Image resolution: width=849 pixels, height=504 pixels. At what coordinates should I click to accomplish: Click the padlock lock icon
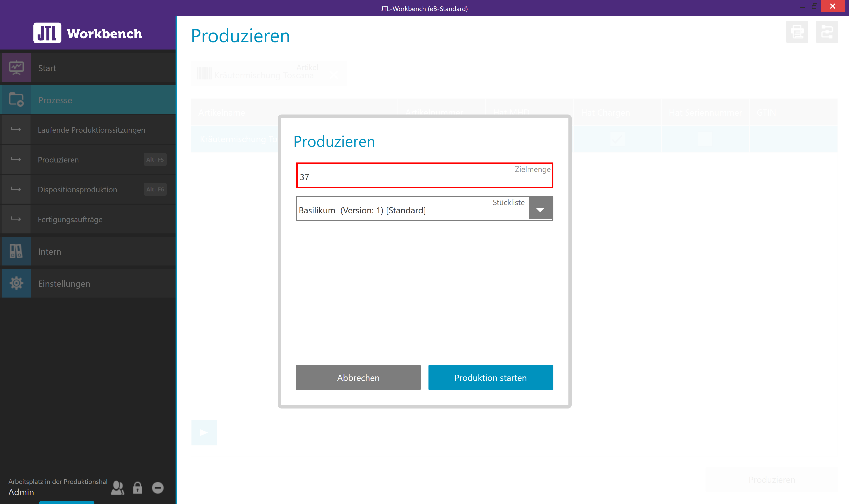click(x=138, y=488)
